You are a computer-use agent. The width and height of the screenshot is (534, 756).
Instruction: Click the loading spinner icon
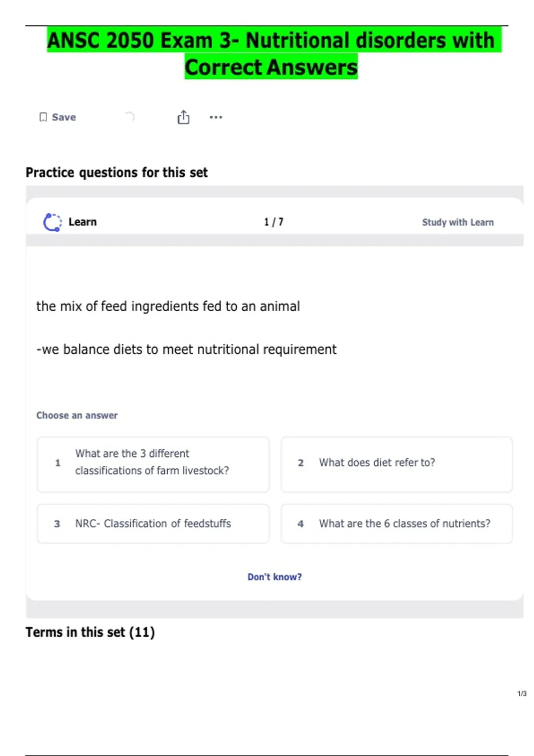click(129, 117)
